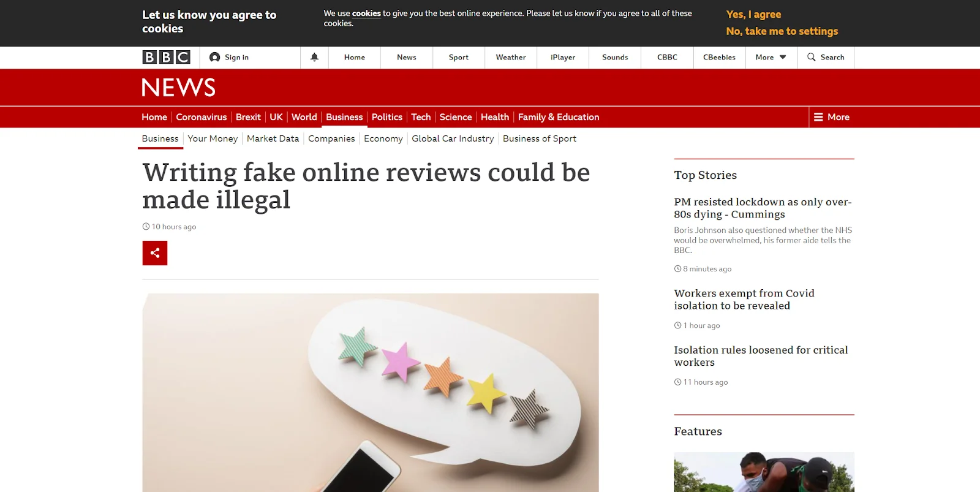Click the BBC NEWS banner logo
980x492 pixels.
tap(179, 88)
